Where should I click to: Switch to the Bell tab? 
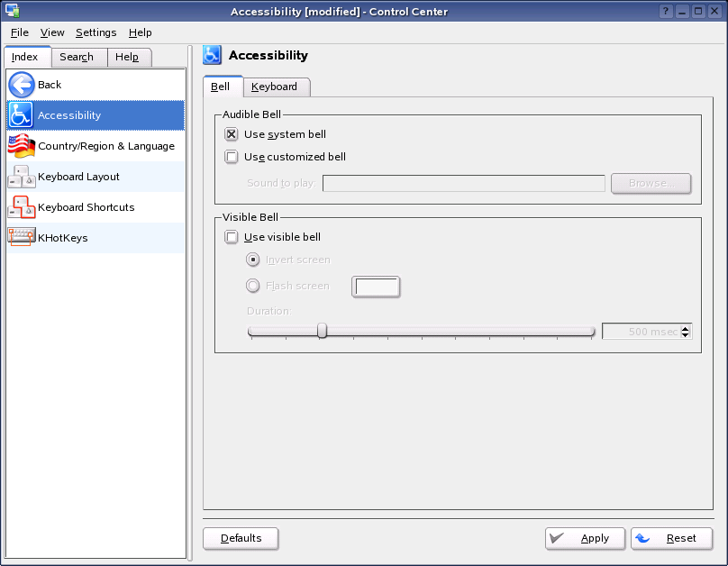(x=223, y=87)
